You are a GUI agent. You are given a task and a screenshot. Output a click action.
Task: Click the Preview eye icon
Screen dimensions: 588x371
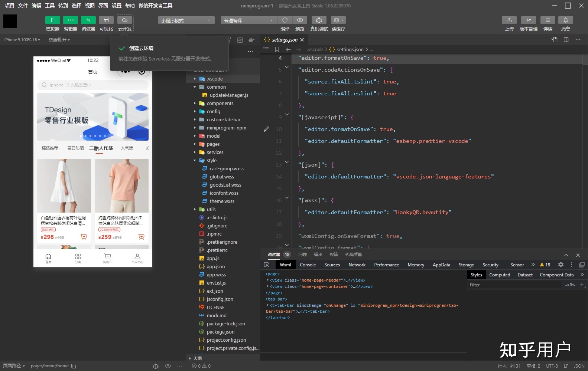pyautogui.click(x=300, y=20)
